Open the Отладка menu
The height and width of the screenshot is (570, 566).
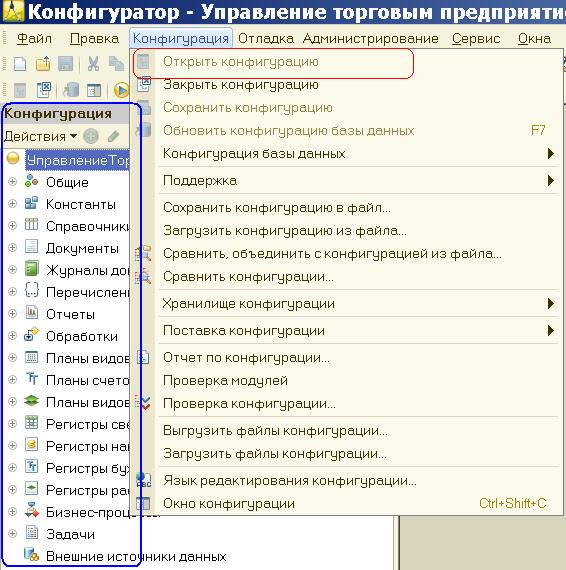tap(266, 39)
